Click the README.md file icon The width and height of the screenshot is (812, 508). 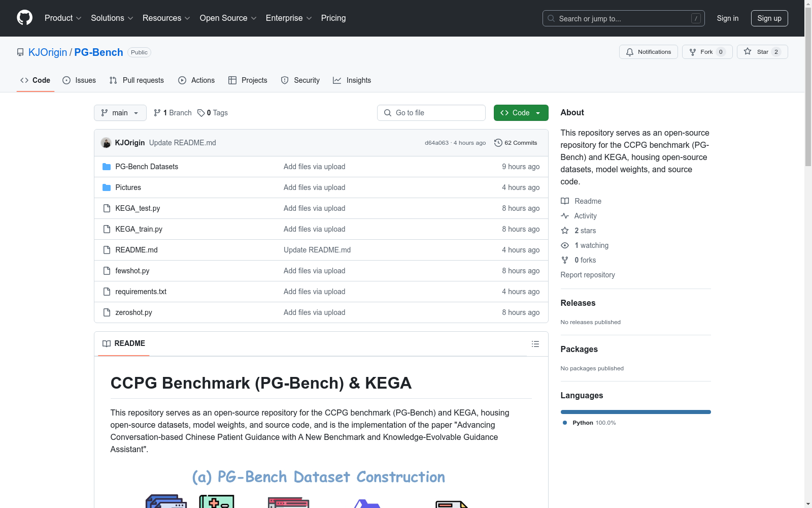click(107, 250)
